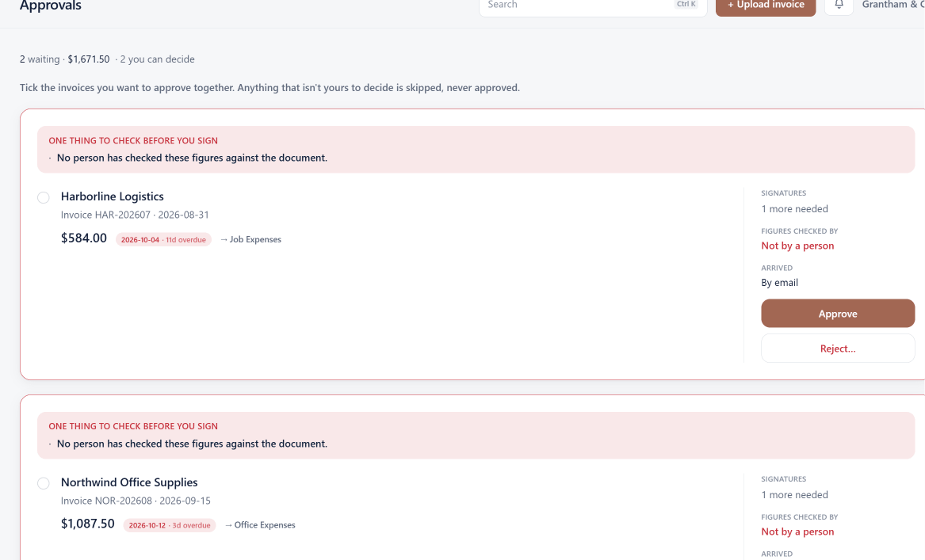Click the Northwind card warning banner
925x560 pixels.
pos(476,435)
